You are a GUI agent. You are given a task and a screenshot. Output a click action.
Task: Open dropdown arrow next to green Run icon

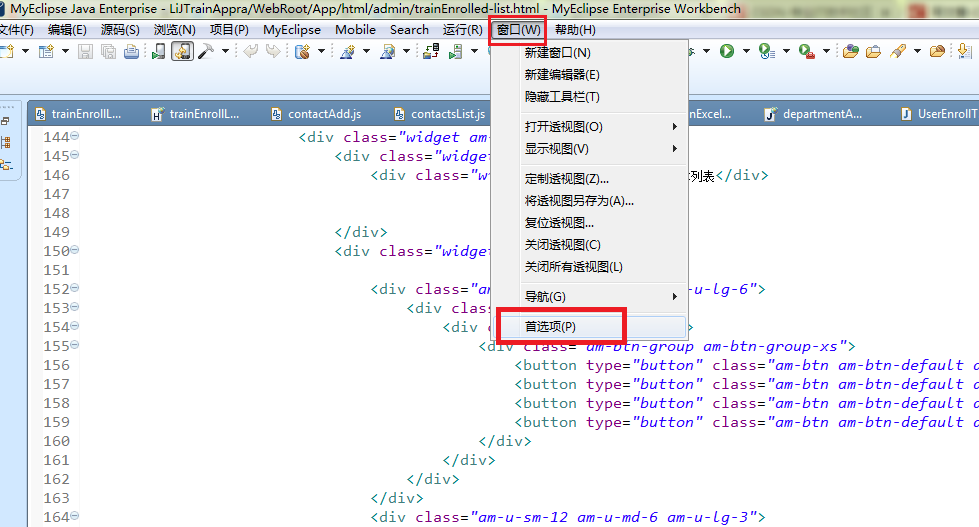746,51
